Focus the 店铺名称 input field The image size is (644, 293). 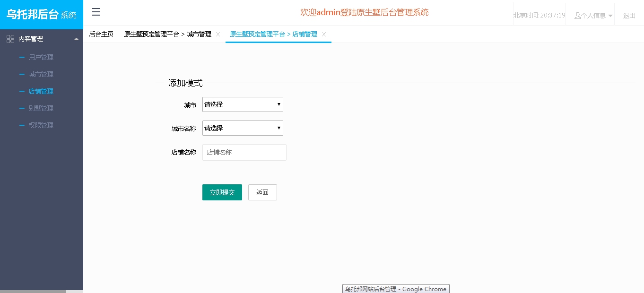click(x=244, y=152)
